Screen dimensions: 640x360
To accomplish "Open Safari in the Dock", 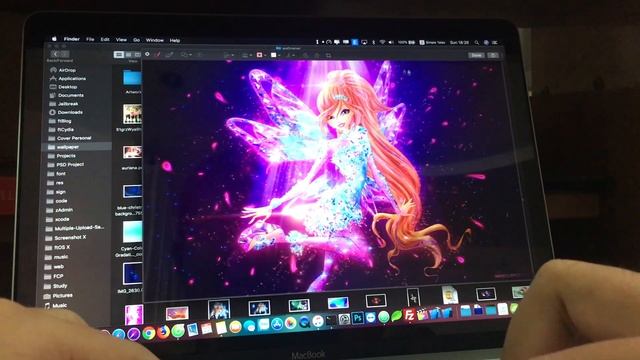I will [119, 335].
